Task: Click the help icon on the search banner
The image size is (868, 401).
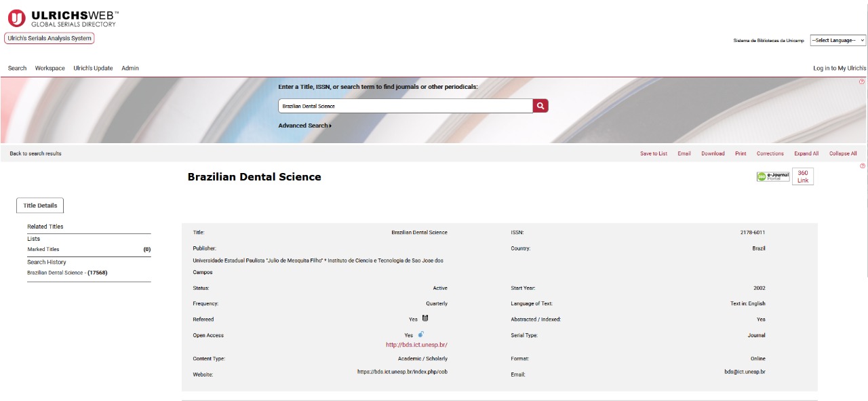Action: tap(862, 82)
